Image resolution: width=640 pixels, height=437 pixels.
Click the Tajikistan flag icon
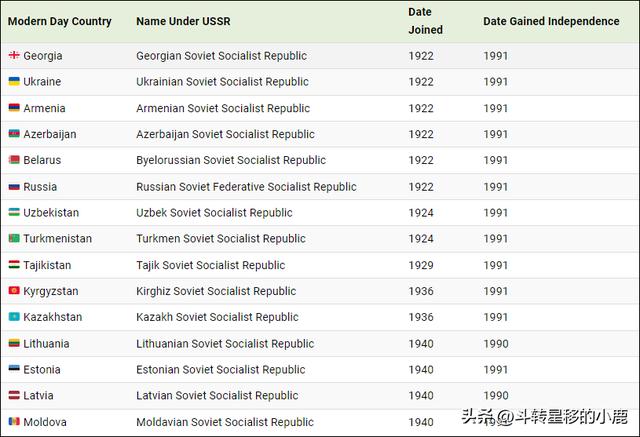coord(14,265)
